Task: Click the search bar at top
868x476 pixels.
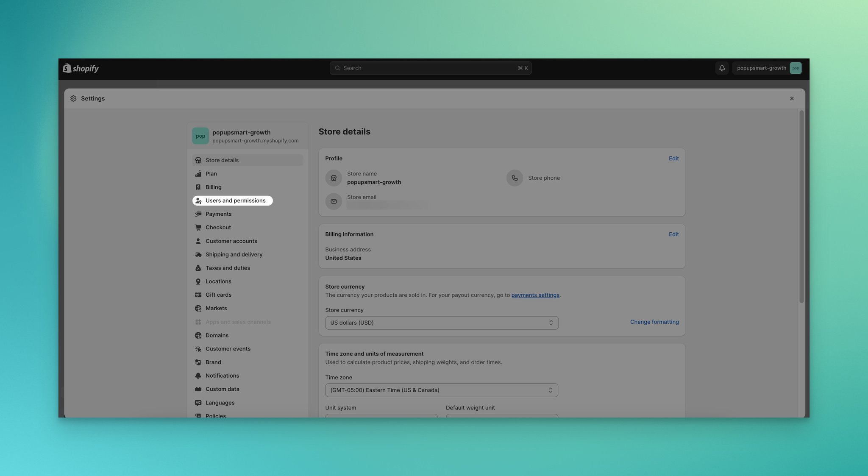Action: [x=431, y=68]
